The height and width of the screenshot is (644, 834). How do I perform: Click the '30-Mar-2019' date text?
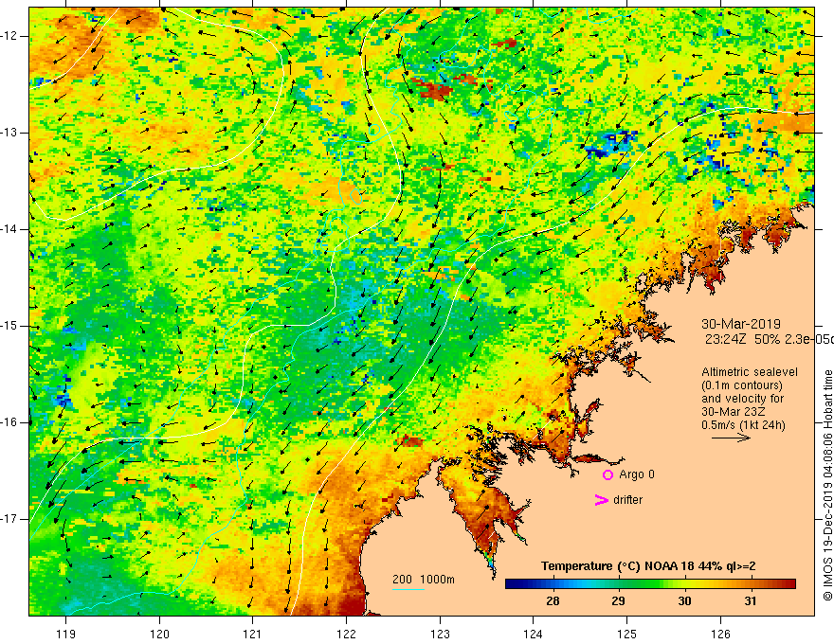pyautogui.click(x=741, y=324)
